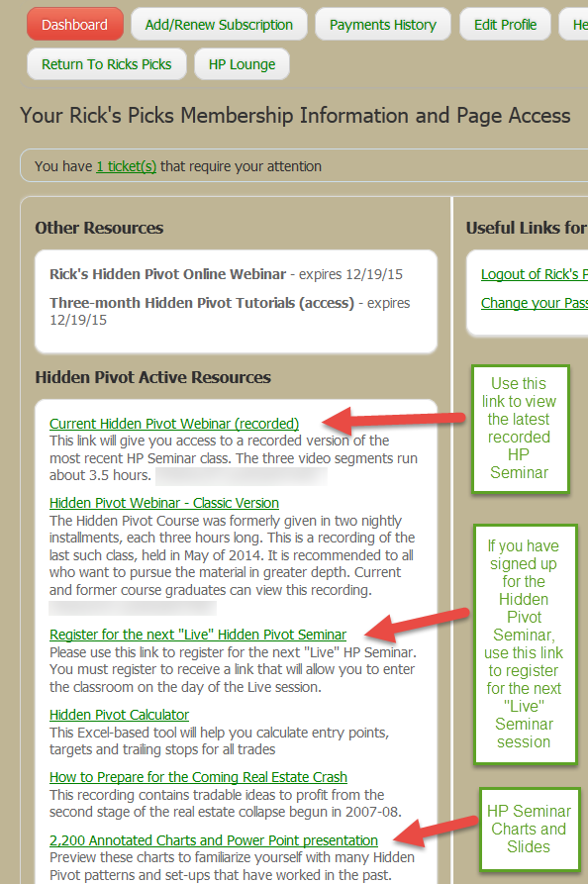Open 2,200 Annotated Charts presentation link
Viewport: 588px width, 884px height.
point(214,840)
